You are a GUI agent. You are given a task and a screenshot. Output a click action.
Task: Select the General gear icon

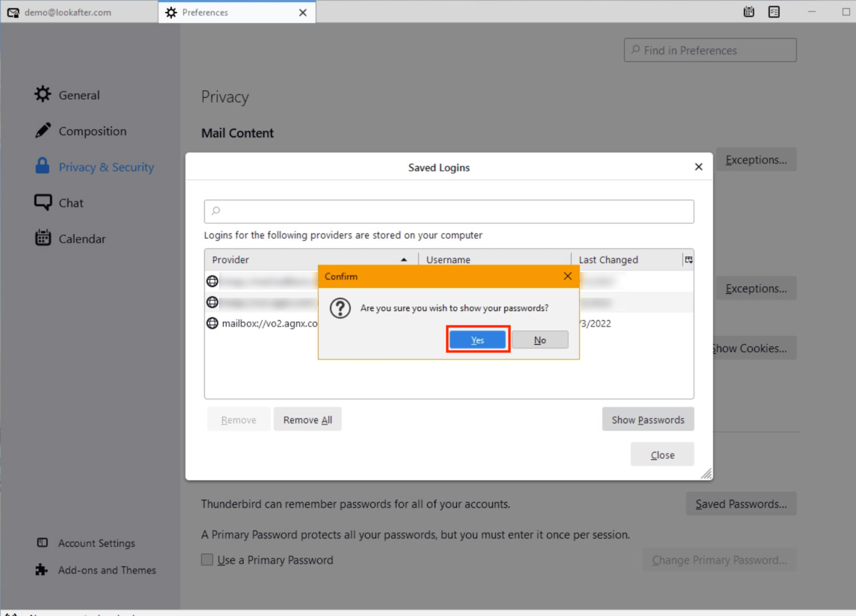click(x=43, y=95)
